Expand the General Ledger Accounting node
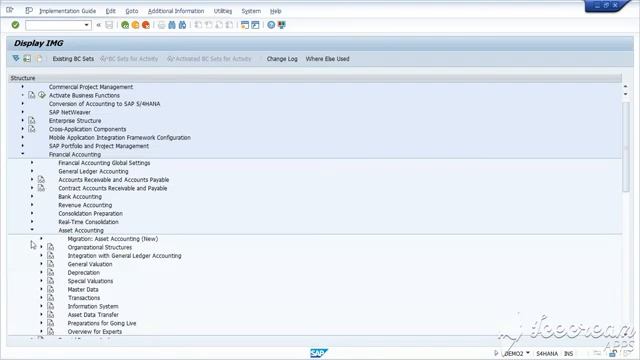The width and height of the screenshot is (640, 360). pyautogui.click(x=32, y=171)
